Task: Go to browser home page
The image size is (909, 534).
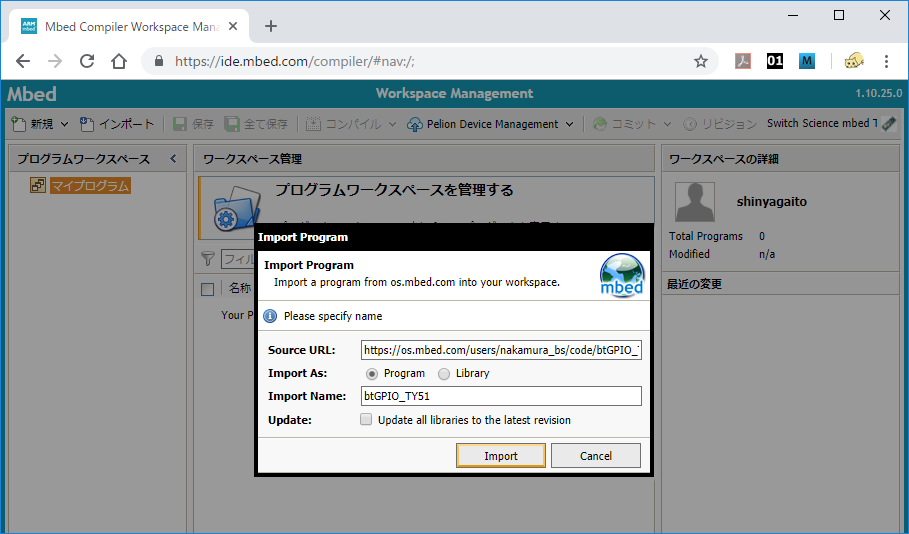Action: click(119, 61)
